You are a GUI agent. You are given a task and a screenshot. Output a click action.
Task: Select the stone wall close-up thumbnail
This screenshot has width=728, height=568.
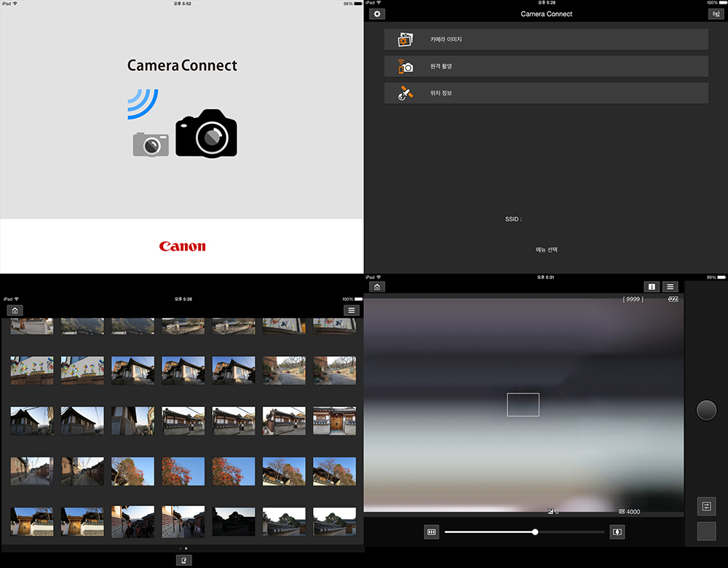[x=132, y=421]
